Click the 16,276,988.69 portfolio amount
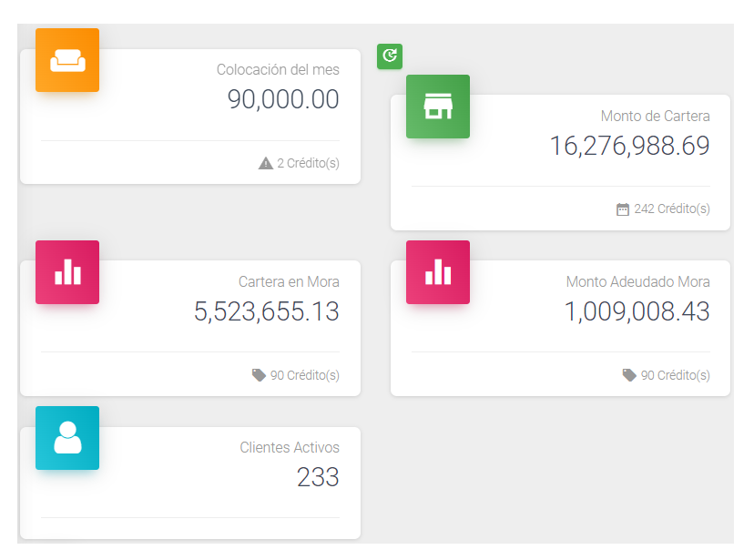Viewport: 754px width, 560px height. coord(629,146)
